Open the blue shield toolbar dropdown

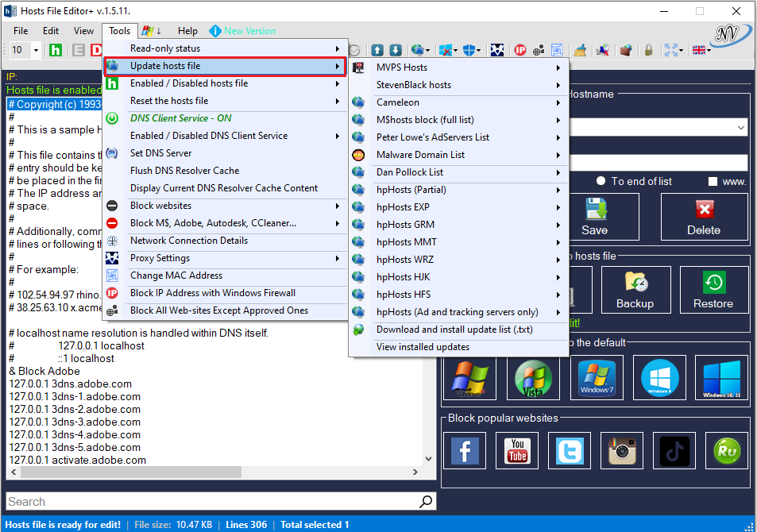pyautogui.click(x=478, y=50)
